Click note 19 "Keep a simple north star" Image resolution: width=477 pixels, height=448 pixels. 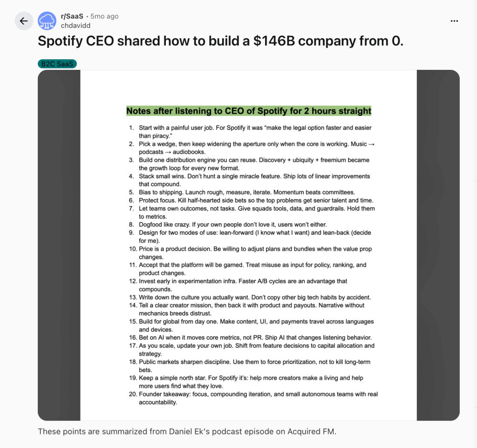[x=251, y=378]
